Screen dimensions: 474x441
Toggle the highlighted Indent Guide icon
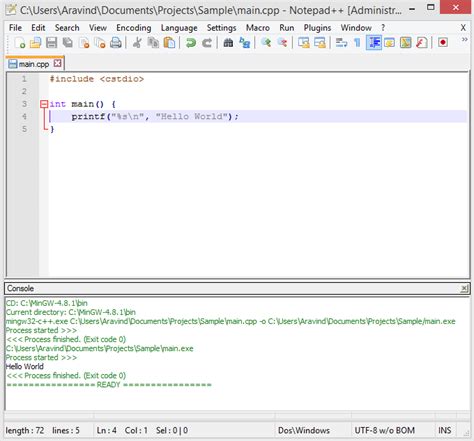374,43
